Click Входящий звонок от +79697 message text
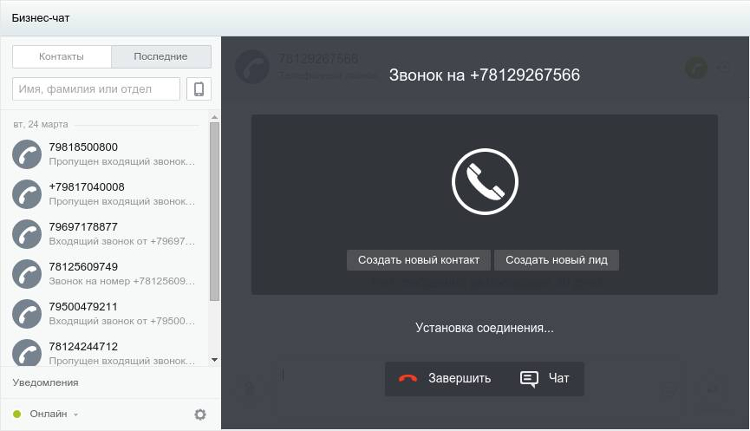This screenshot has height=431, width=750. (121, 241)
